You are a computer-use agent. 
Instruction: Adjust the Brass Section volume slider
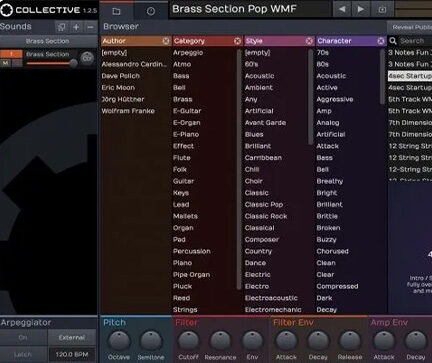[50, 63]
